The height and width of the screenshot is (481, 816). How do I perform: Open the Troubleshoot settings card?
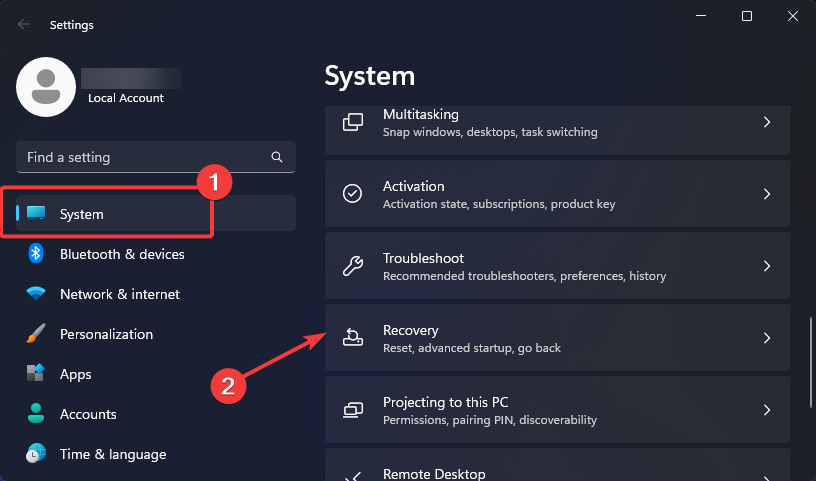(x=557, y=266)
